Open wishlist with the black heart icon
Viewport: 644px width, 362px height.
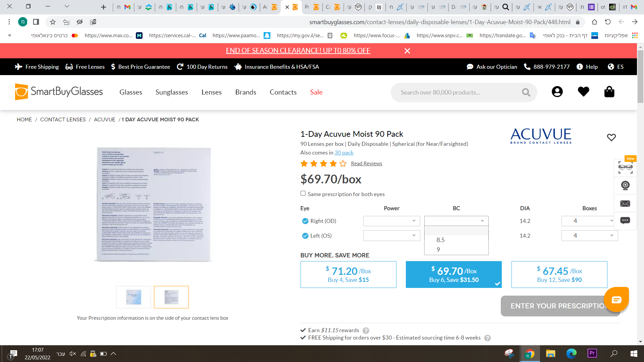click(x=583, y=92)
